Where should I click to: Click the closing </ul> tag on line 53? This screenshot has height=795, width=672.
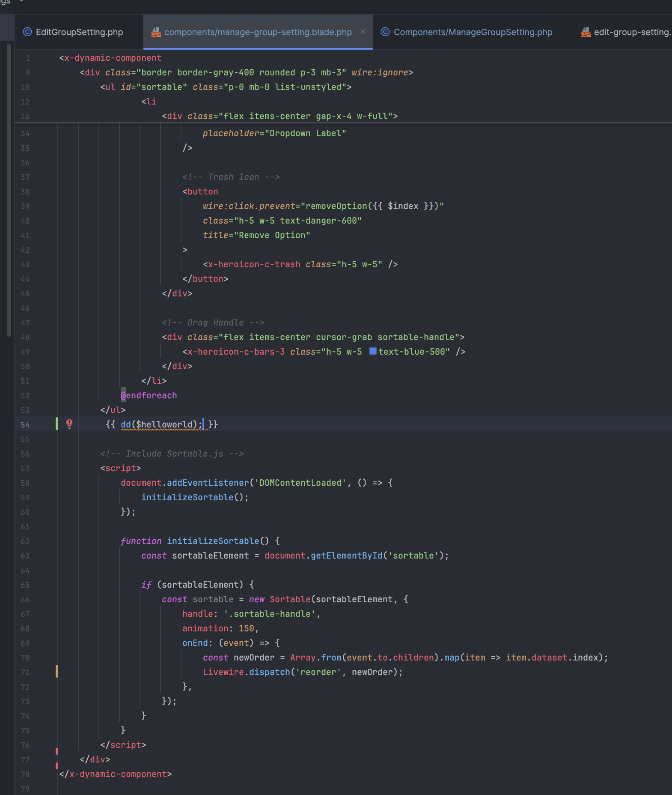tap(113, 410)
